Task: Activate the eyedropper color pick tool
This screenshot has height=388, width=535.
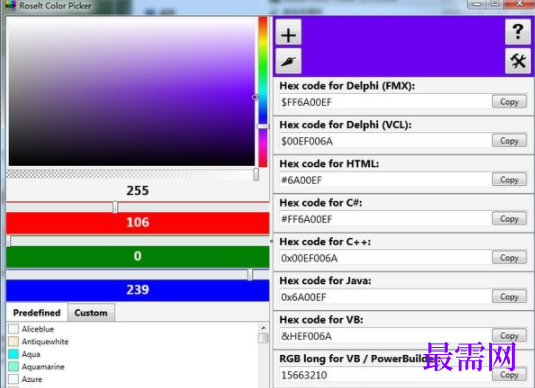Action: [x=288, y=61]
